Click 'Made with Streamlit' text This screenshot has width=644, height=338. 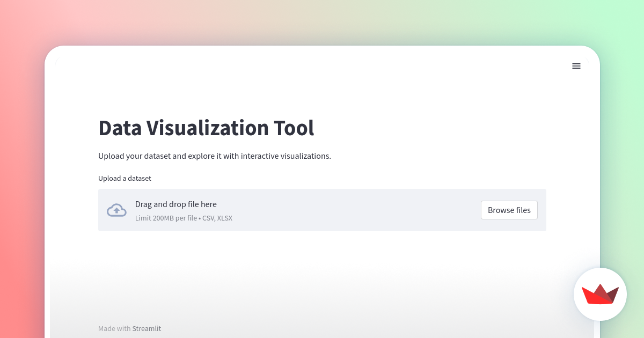pyautogui.click(x=129, y=328)
